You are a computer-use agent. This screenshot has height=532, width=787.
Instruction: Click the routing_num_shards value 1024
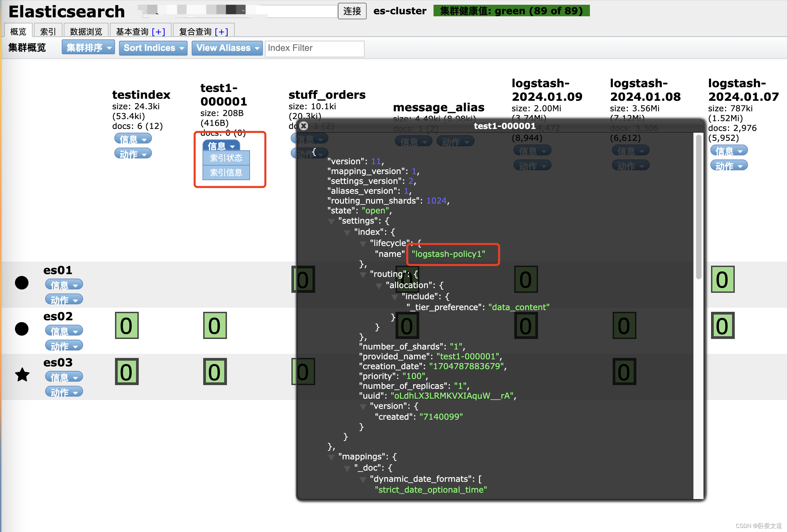point(436,201)
